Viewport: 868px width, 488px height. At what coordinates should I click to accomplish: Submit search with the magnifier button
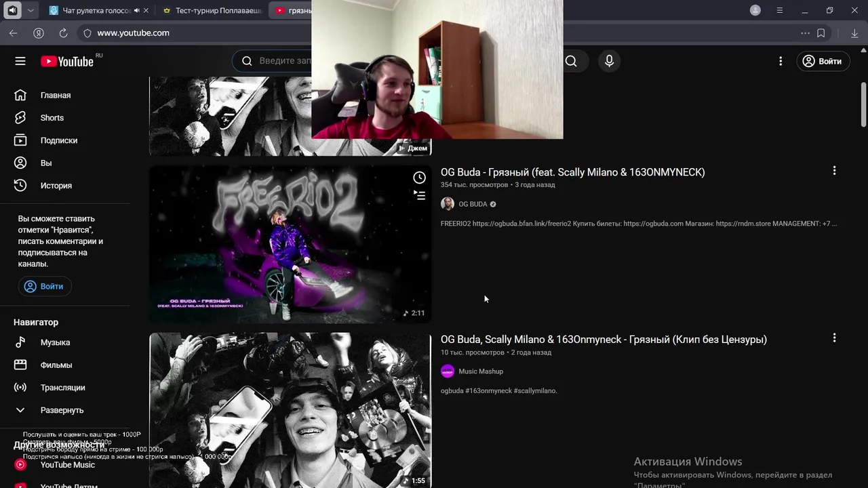(571, 61)
